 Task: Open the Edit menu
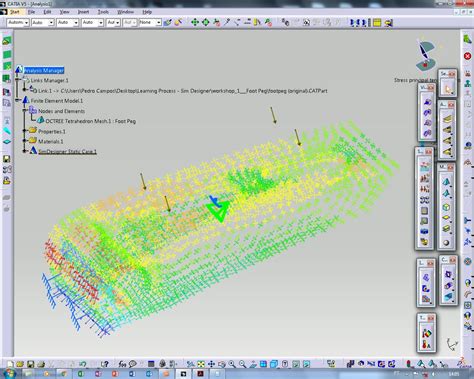48,12
